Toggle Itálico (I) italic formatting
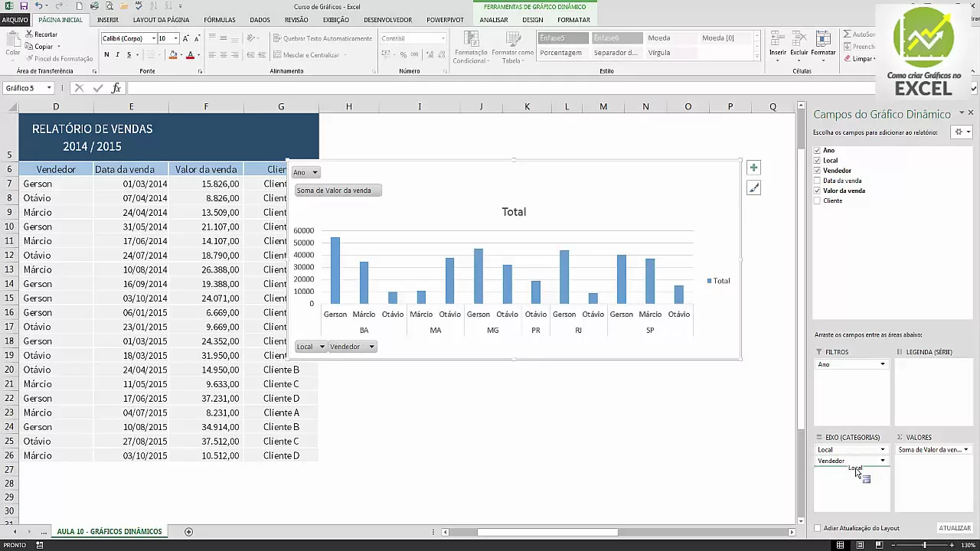Viewport: 980px width, 551px height. (x=117, y=55)
